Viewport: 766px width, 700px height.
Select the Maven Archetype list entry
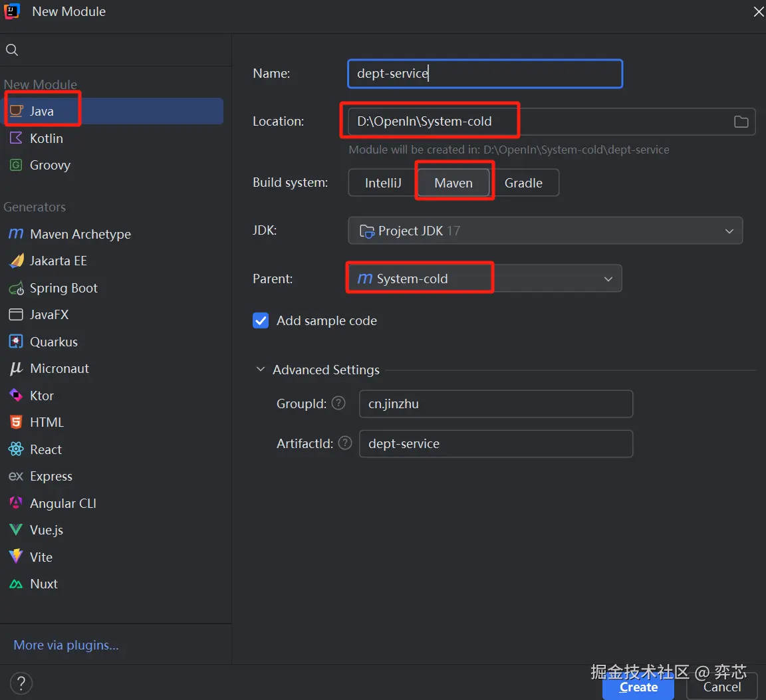click(x=112, y=234)
